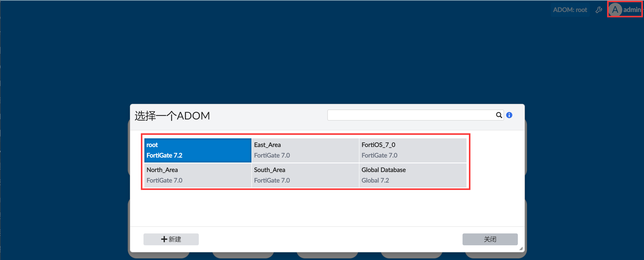
Task: Open the admin username menu
Action: 631,10
